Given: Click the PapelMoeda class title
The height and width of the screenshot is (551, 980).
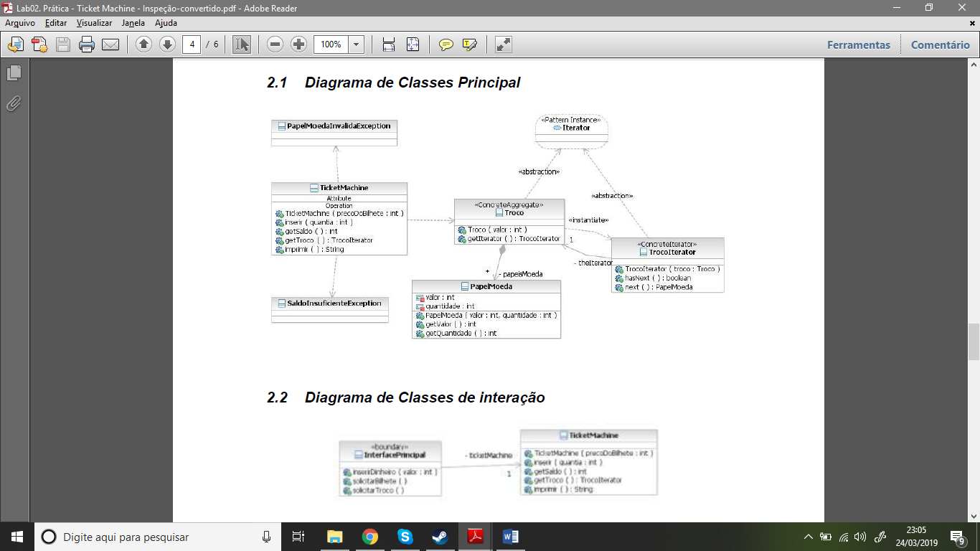Looking at the screenshot, I should coord(491,286).
